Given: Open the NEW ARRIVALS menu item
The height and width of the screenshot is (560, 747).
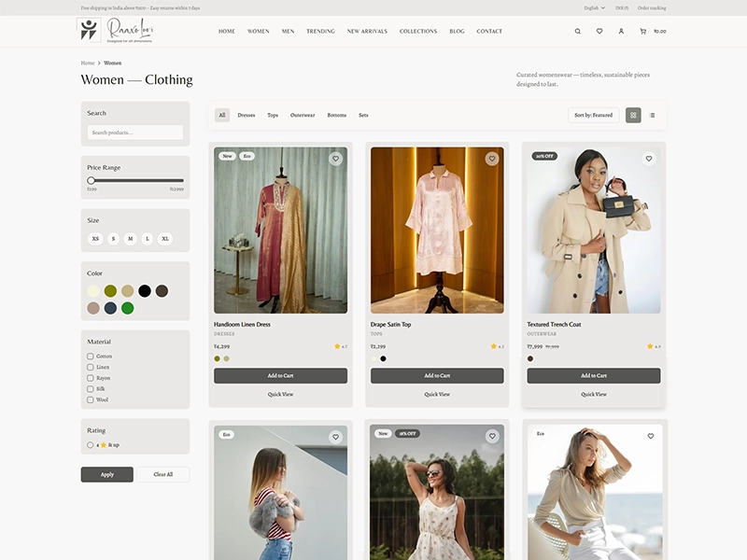Looking at the screenshot, I should tap(365, 31).
